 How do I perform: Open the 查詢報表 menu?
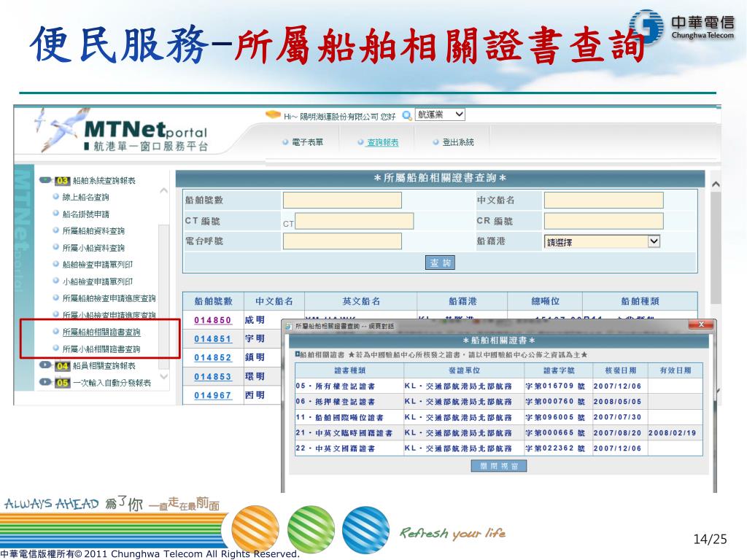tap(382, 142)
